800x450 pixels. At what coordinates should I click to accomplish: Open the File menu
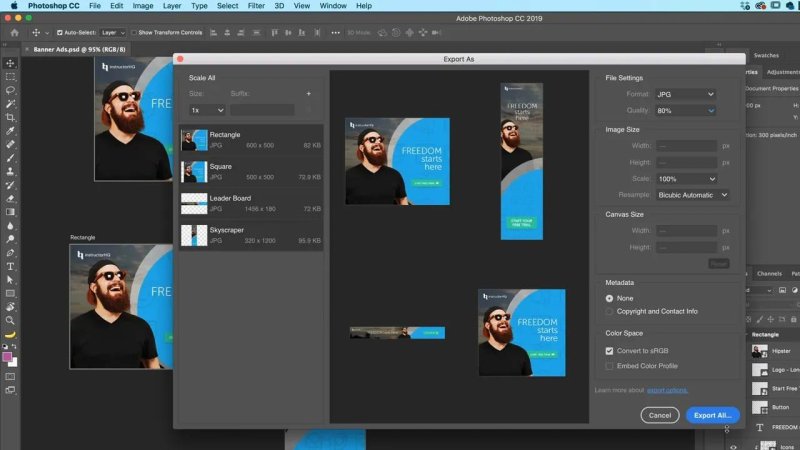coord(95,6)
